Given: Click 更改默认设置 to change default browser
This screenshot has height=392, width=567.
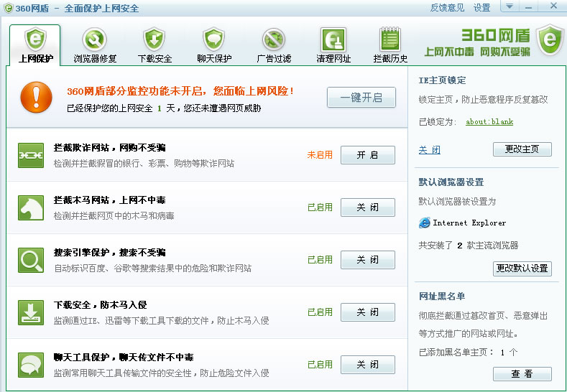Looking at the screenshot, I should 522,269.
